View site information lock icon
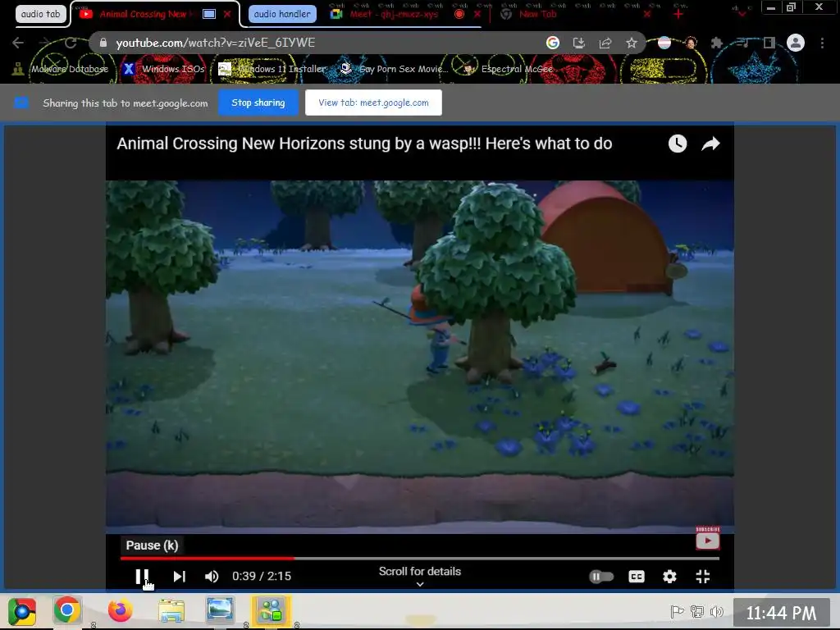The height and width of the screenshot is (630, 840). (x=103, y=43)
